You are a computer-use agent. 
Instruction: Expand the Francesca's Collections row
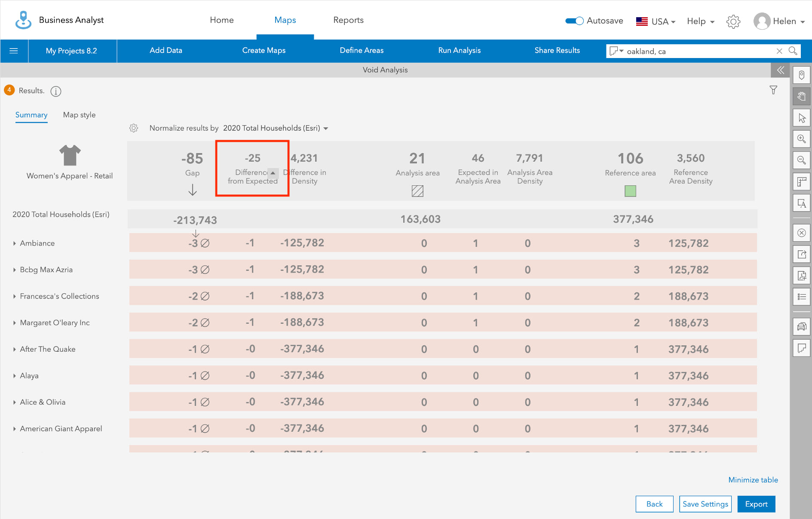coord(15,296)
